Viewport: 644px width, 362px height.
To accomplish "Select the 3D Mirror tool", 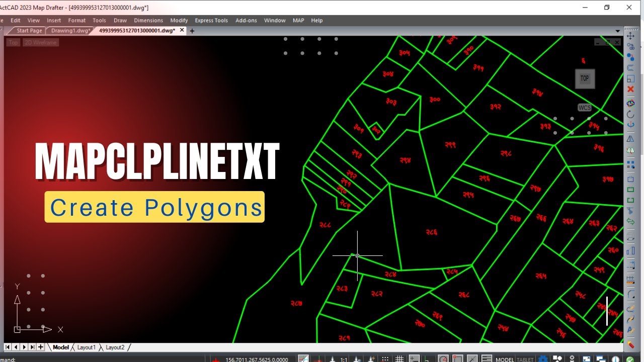I will pyautogui.click(x=630, y=150).
